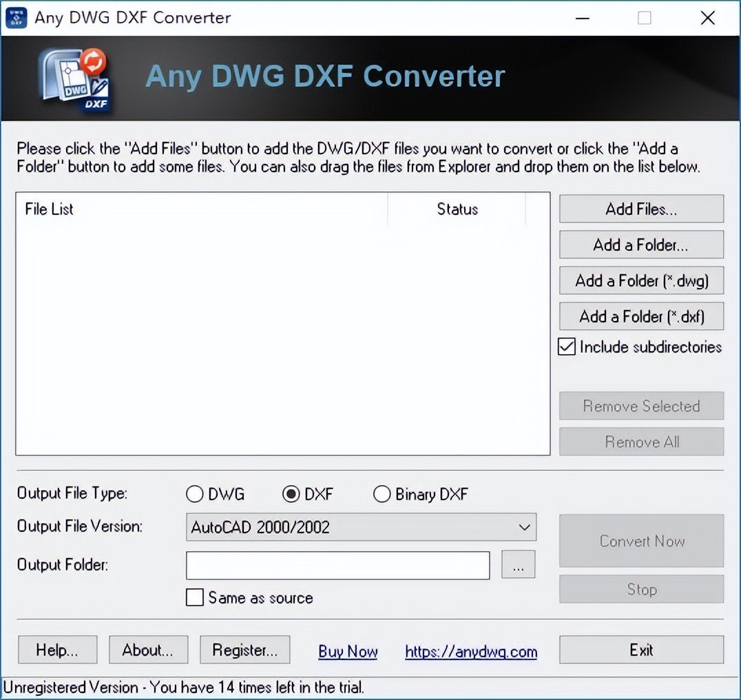Enable the Include subdirectories checkbox
The width and height of the screenshot is (741, 700).
point(565,347)
